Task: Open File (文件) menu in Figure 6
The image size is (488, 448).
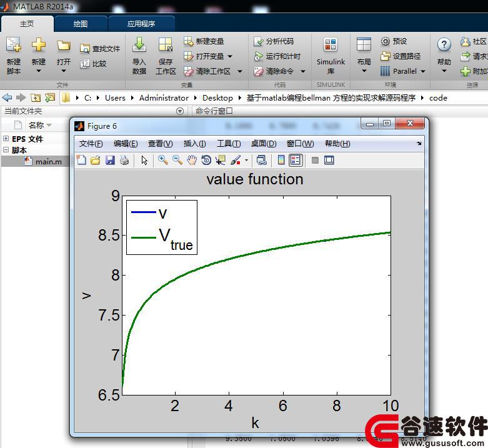Action: coord(91,144)
